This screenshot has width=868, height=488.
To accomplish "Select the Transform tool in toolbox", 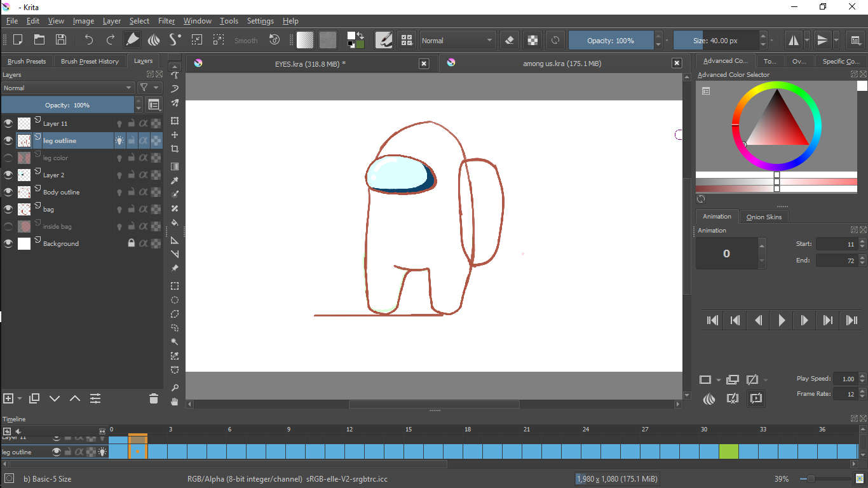I will pos(175,121).
